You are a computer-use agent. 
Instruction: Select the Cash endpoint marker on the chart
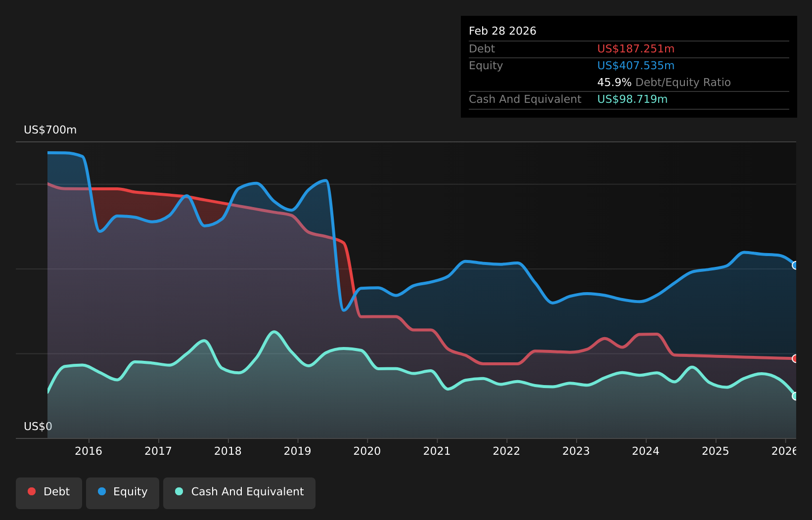(x=795, y=396)
